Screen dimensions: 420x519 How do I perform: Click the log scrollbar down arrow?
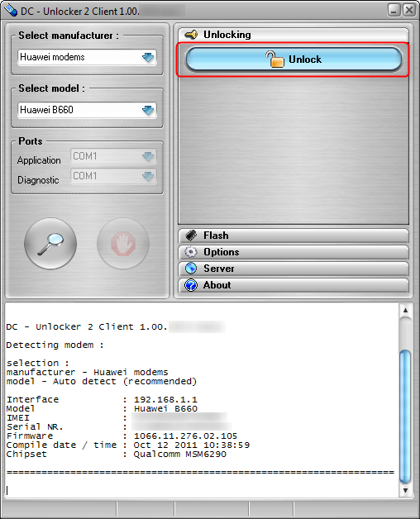pos(405,490)
